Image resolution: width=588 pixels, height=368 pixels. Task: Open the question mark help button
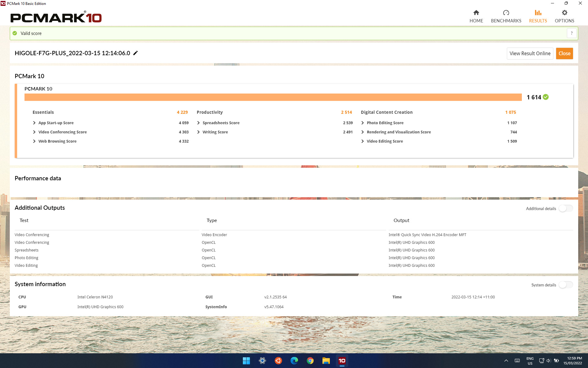pyautogui.click(x=571, y=33)
